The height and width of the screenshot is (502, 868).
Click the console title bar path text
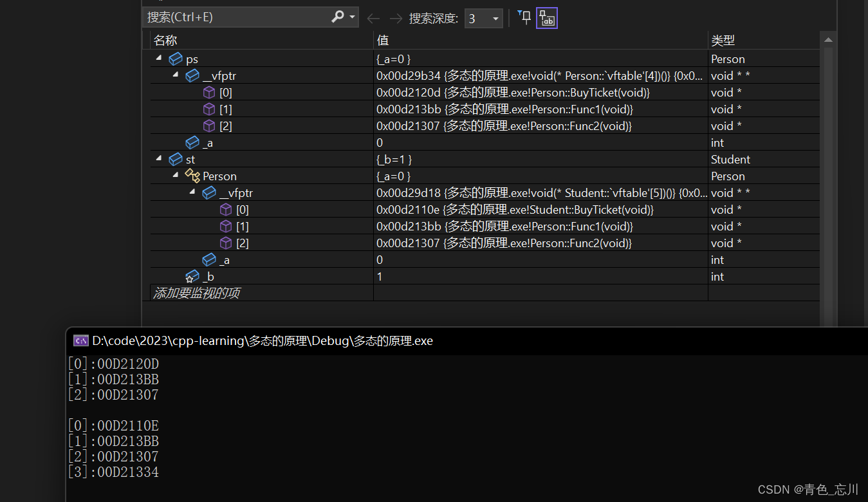[263, 341]
